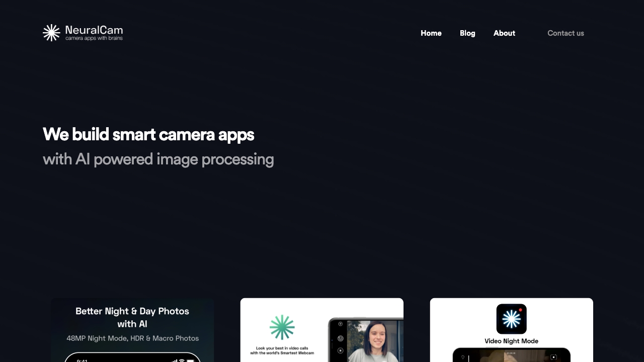Click the green starburst webcam app icon
Screen dimensions: 644x362
click(282, 327)
